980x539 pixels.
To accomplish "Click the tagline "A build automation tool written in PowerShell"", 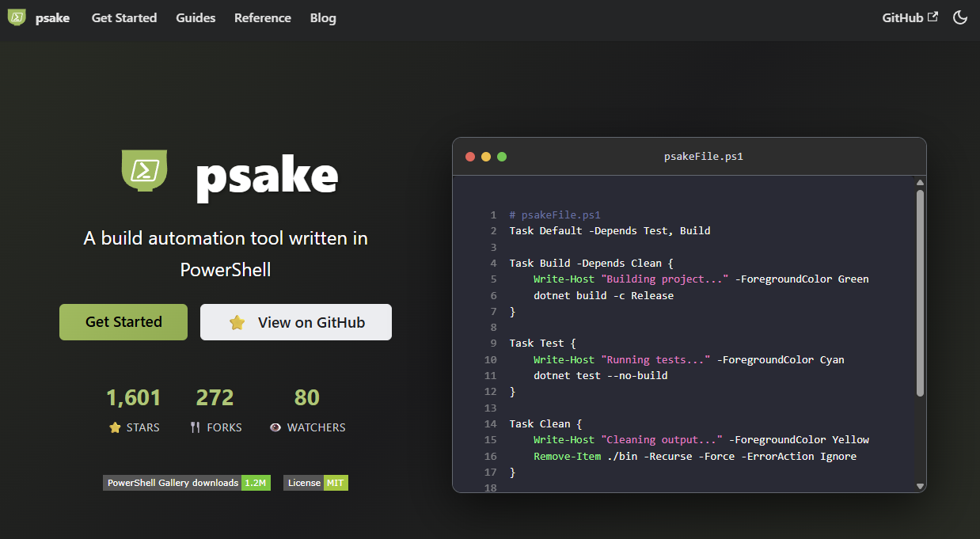I will pyautogui.click(x=226, y=254).
